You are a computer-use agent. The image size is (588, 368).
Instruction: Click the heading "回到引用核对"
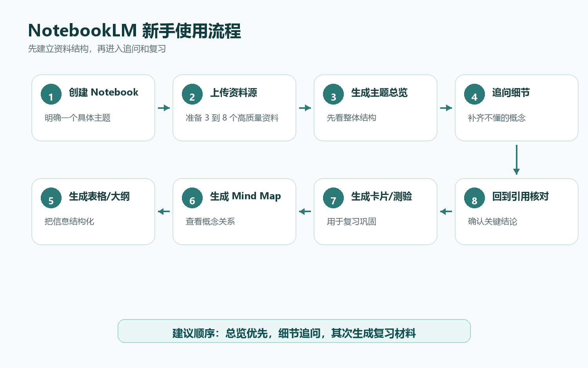click(521, 196)
